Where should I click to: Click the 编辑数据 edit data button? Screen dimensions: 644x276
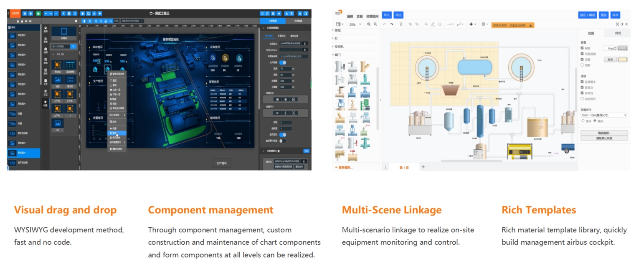pos(603,133)
